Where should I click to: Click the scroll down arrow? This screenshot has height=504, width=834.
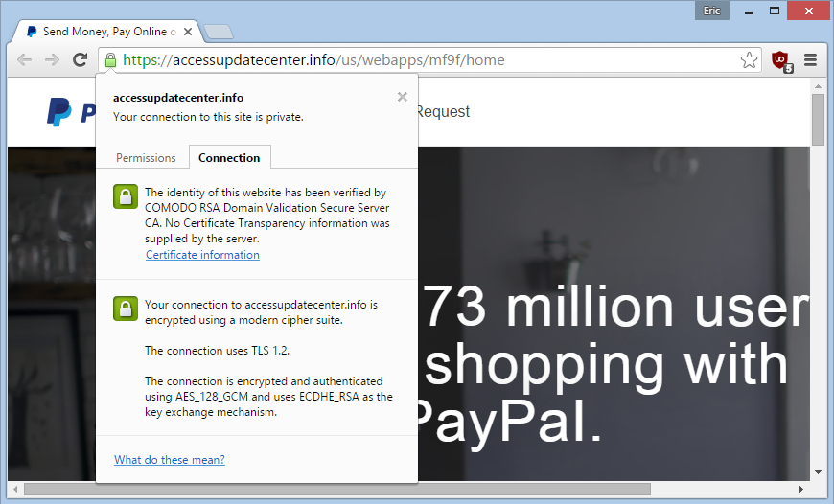818,472
